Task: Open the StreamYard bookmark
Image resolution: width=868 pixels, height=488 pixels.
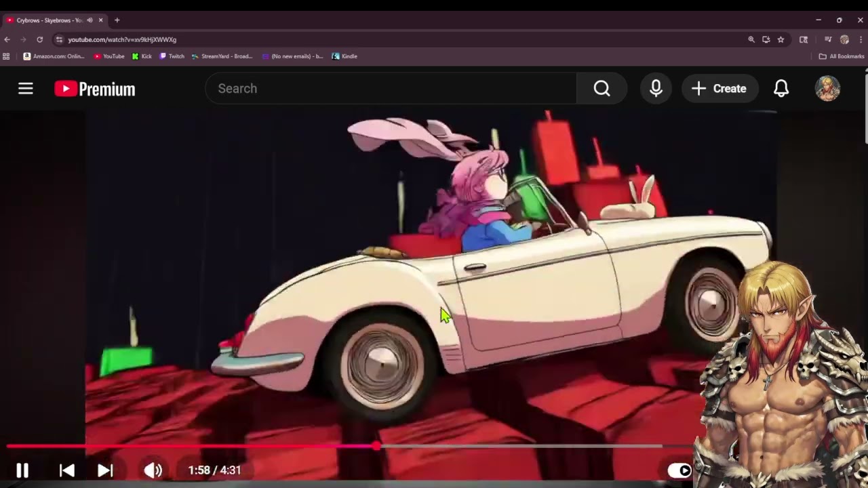Action: (222, 56)
